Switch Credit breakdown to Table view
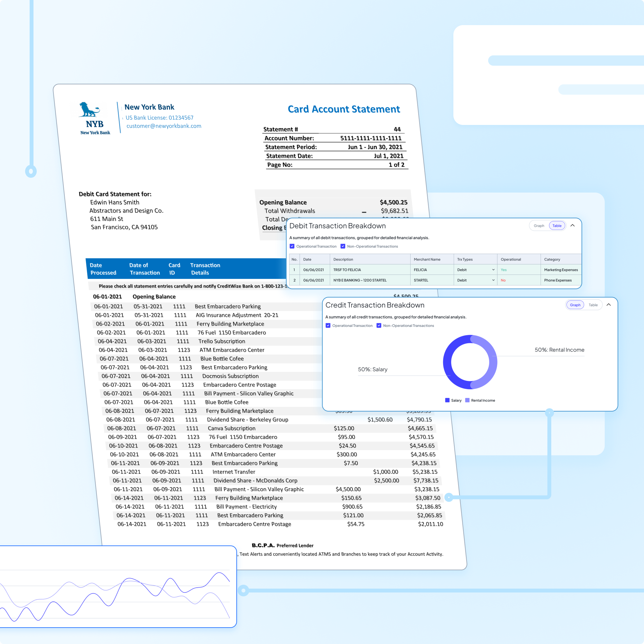 [593, 305]
